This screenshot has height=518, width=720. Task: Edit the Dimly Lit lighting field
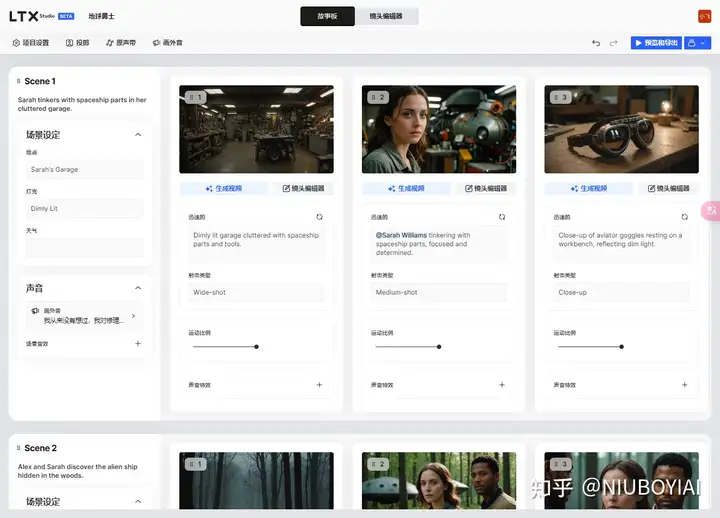pyautogui.click(x=84, y=208)
